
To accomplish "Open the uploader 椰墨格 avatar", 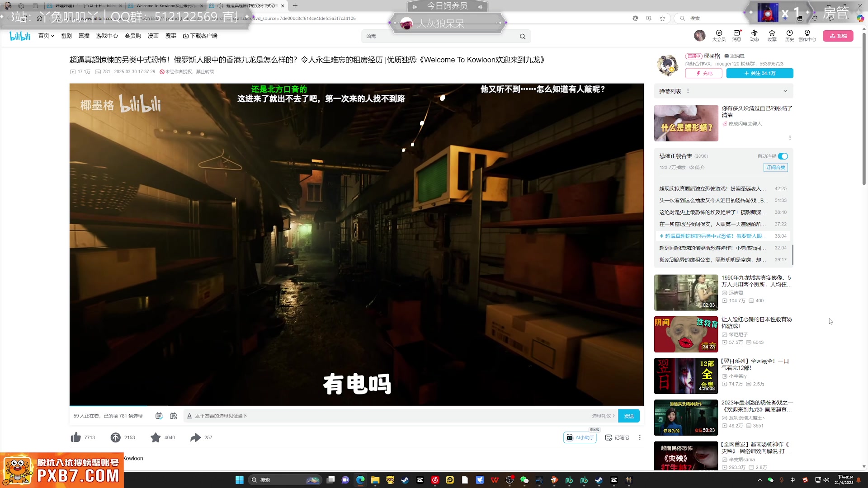I will [668, 66].
